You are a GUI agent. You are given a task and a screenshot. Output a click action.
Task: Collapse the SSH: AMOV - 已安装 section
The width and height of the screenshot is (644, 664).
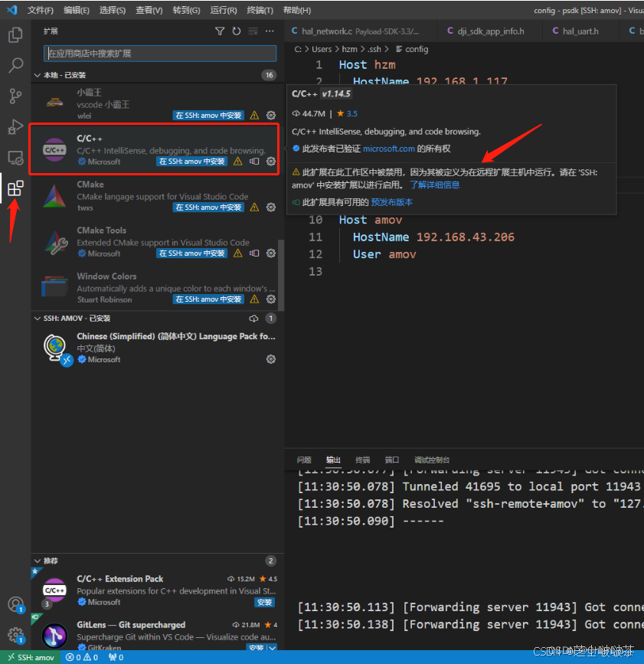(38, 319)
